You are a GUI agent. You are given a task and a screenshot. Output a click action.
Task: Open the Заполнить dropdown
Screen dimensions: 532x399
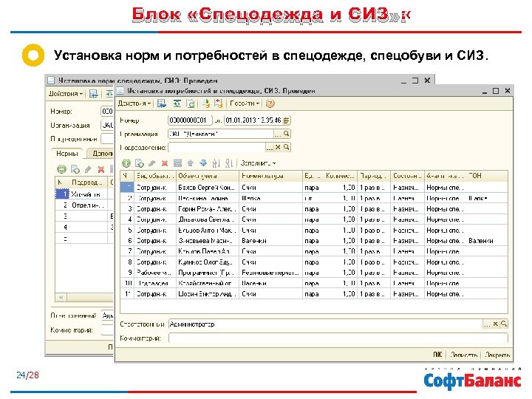(258, 163)
